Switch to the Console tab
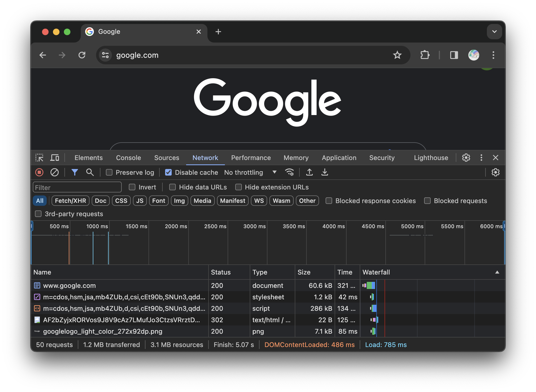 [x=128, y=158]
